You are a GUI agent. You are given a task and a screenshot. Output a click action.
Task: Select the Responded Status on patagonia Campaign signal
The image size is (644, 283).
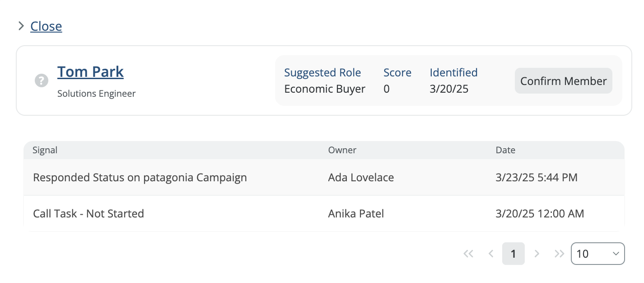140,178
